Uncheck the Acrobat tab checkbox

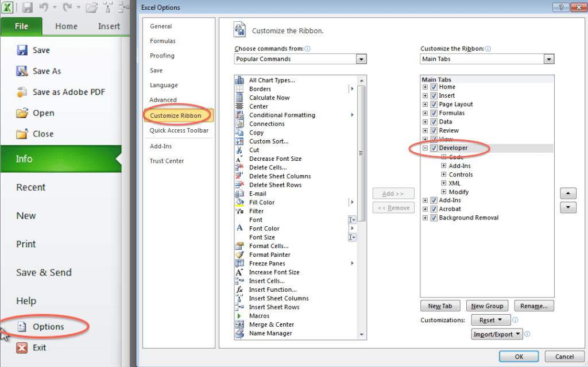tap(434, 208)
